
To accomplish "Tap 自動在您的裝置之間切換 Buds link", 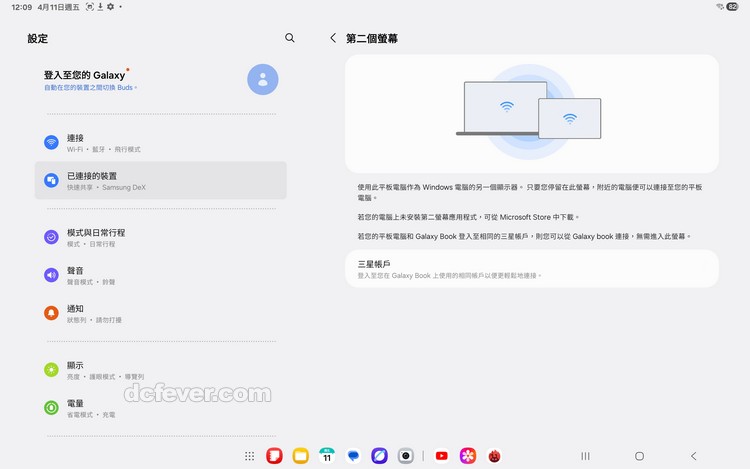I will 90,87.
